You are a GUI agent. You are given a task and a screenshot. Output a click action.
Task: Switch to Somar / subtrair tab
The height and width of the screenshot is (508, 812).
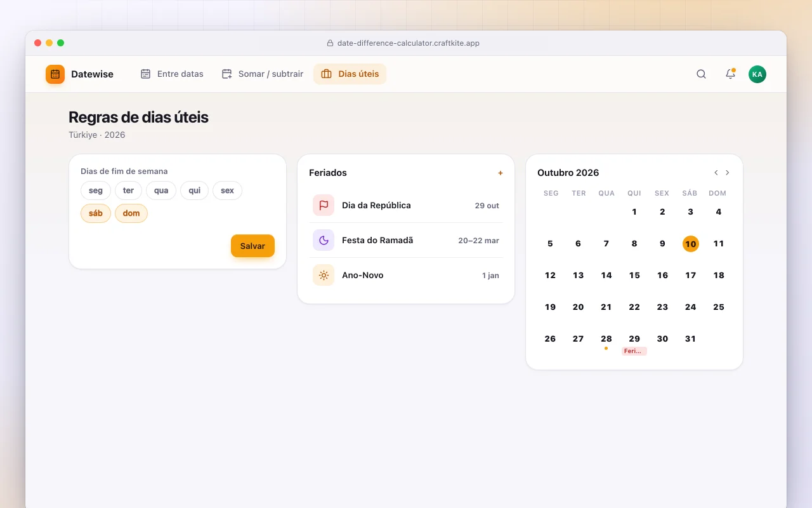tap(262, 74)
